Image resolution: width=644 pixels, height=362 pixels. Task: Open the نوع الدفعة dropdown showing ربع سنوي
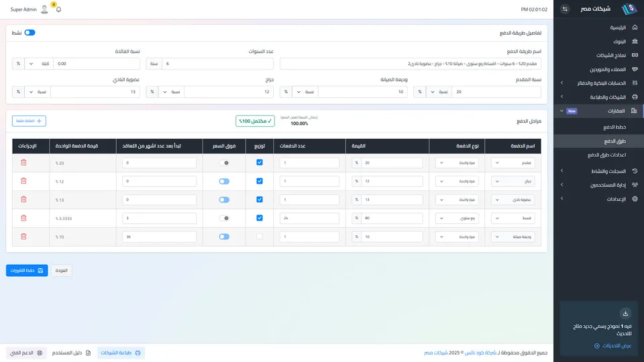(457, 219)
